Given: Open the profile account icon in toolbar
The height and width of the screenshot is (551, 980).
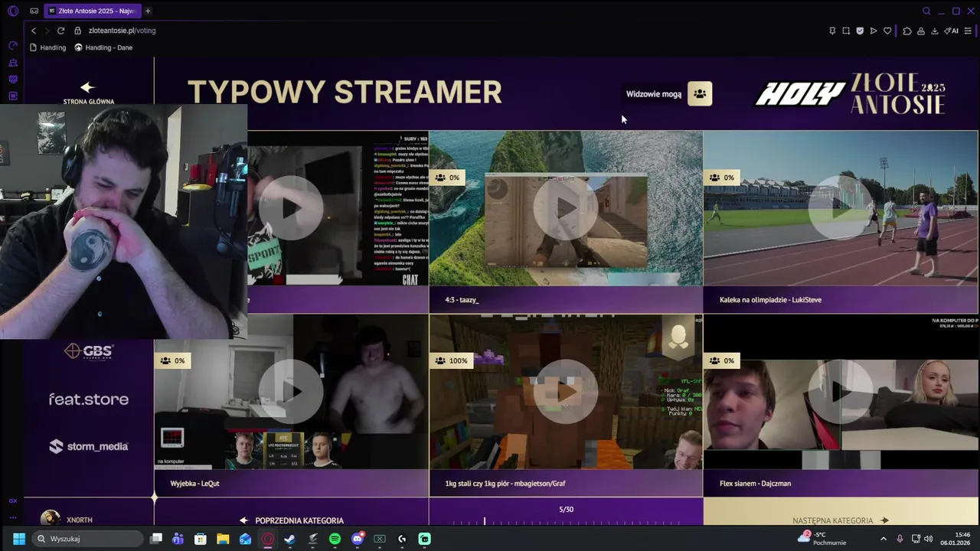Looking at the screenshot, I should click(921, 31).
